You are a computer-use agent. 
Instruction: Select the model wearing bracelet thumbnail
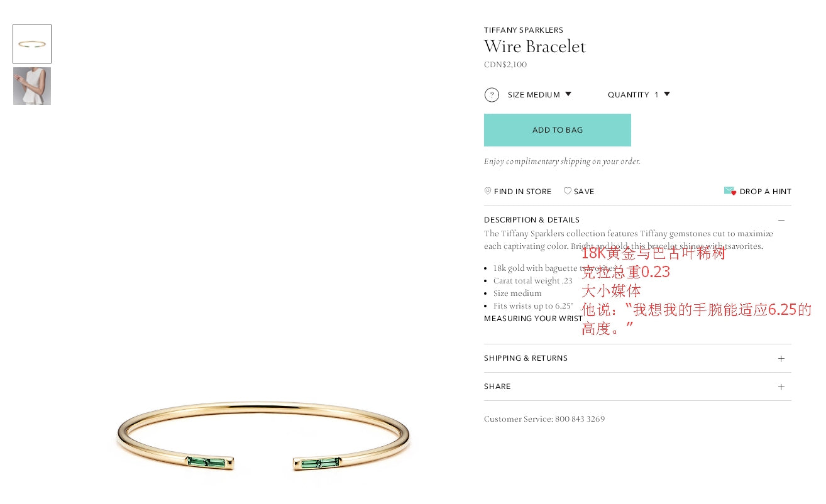(32, 86)
